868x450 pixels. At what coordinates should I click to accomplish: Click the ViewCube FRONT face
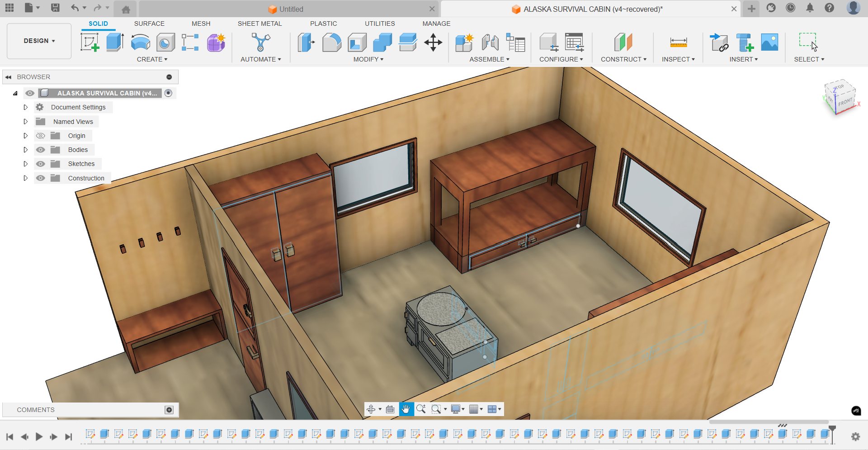845,101
